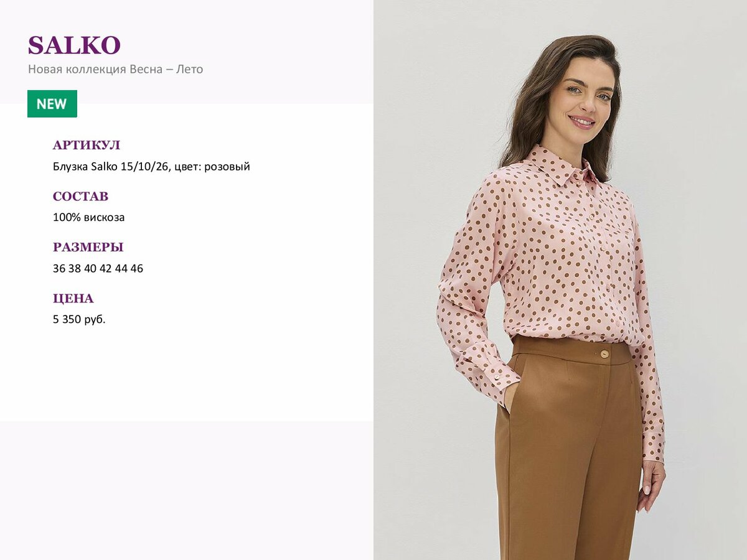Select the АРТИКУЛ heading
This screenshot has width=747, height=560.
(87, 145)
